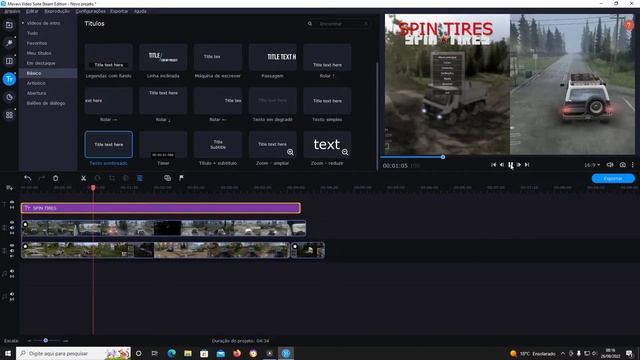Click the volume icon under the preview

pos(610,165)
